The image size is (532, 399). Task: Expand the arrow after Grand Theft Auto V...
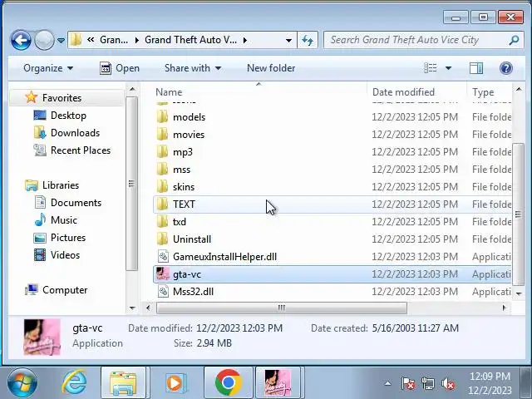[245, 40]
